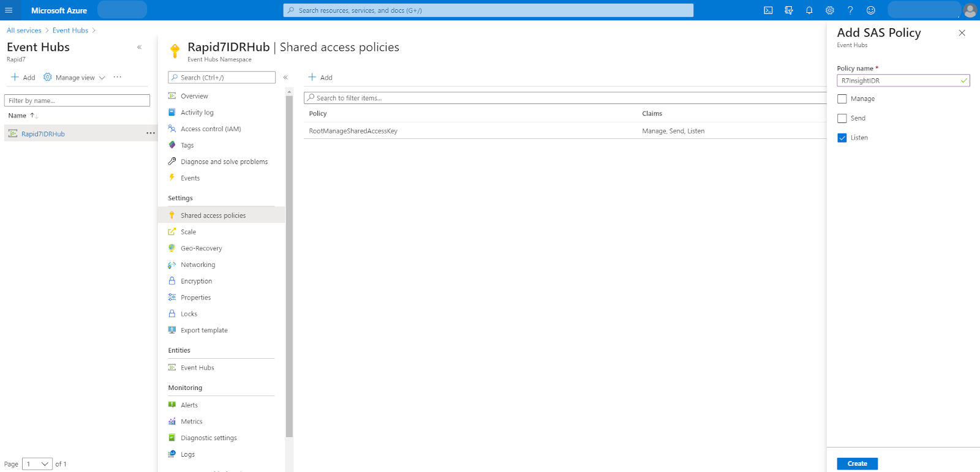Close the Add SAS Policy panel

962,33
